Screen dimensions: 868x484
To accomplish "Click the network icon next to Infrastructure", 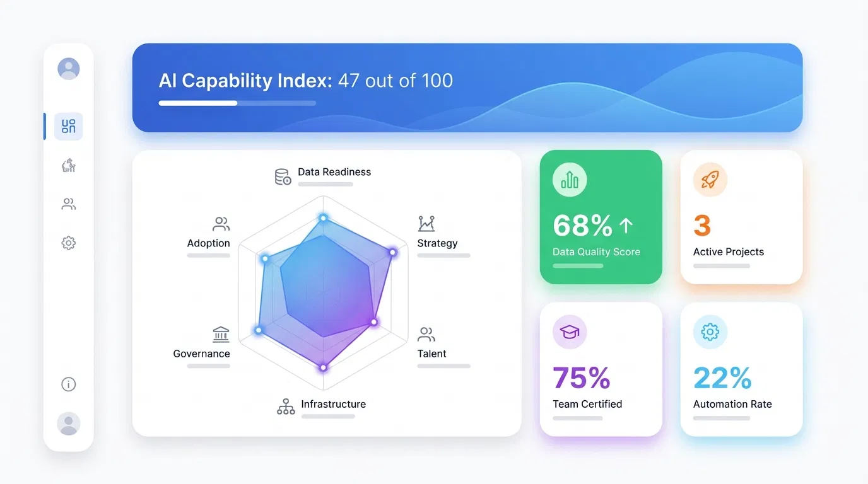I will tap(286, 406).
